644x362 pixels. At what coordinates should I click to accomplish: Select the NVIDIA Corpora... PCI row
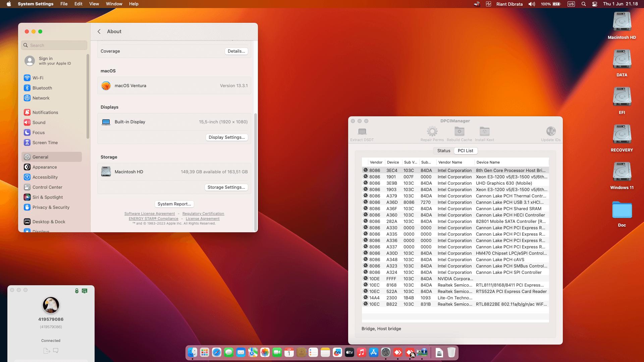pos(455,279)
